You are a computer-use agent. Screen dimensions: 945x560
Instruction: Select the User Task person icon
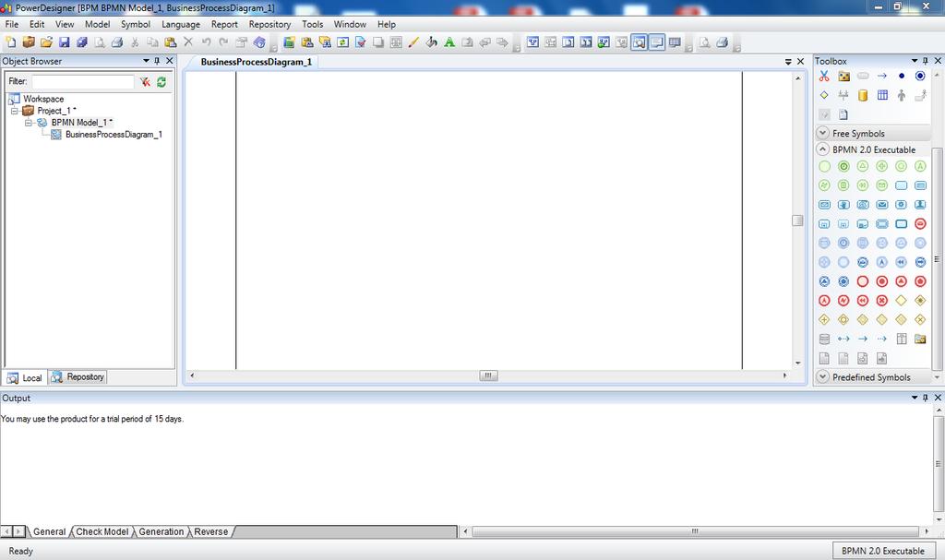click(x=920, y=204)
